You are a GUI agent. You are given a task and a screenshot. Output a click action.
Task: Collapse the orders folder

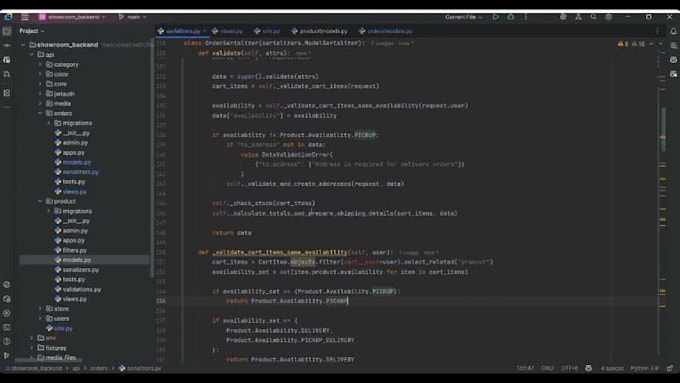(x=40, y=113)
